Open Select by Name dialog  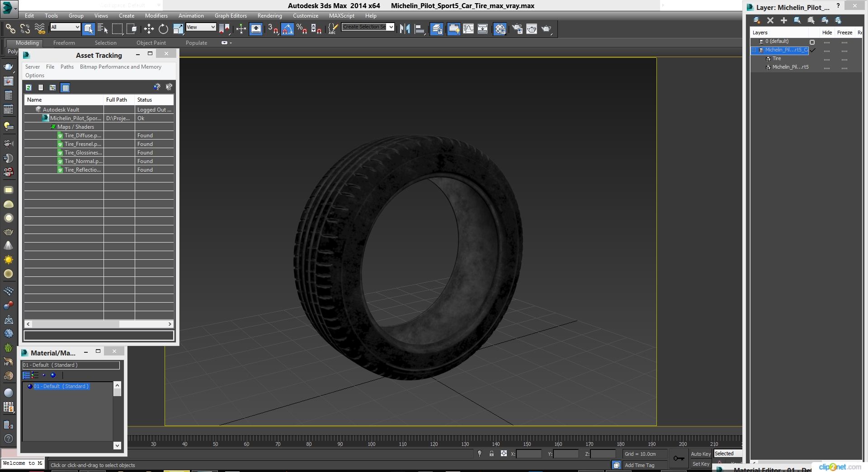pyautogui.click(x=103, y=29)
